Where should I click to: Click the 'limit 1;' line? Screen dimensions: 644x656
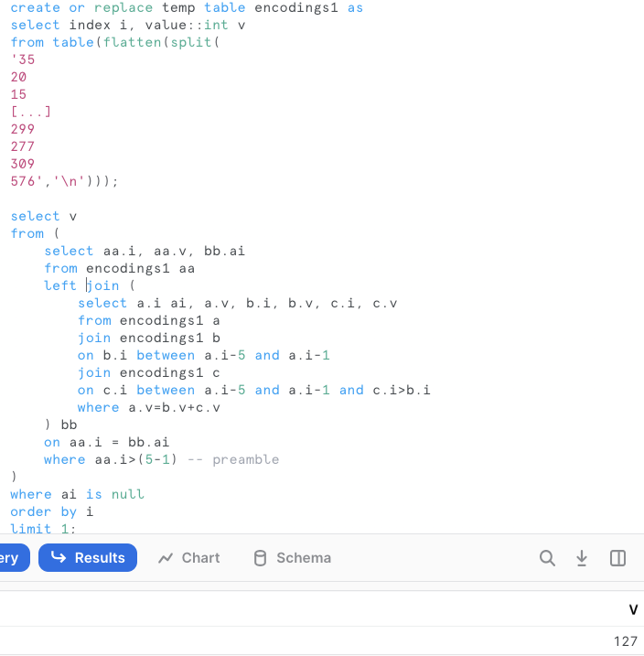[x=44, y=529]
